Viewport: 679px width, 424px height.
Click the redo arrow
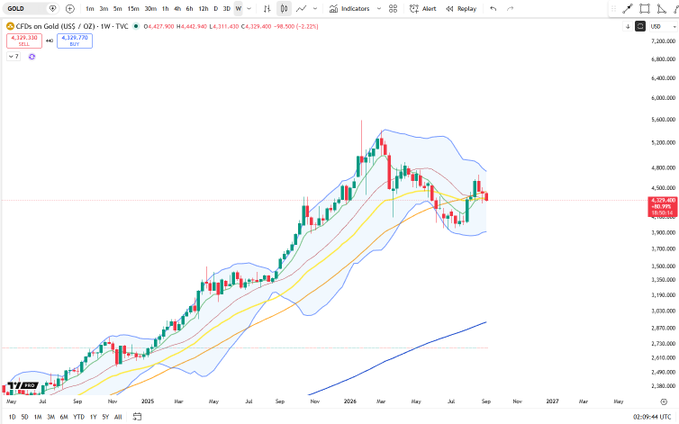coord(510,9)
